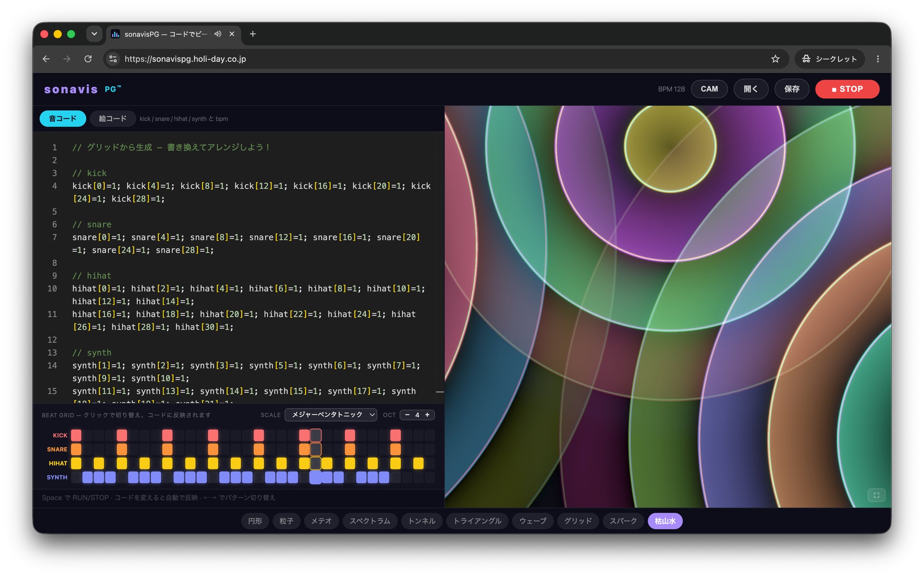The height and width of the screenshot is (577, 924).
Task: Click the KICK row label
Action: [x=60, y=435]
